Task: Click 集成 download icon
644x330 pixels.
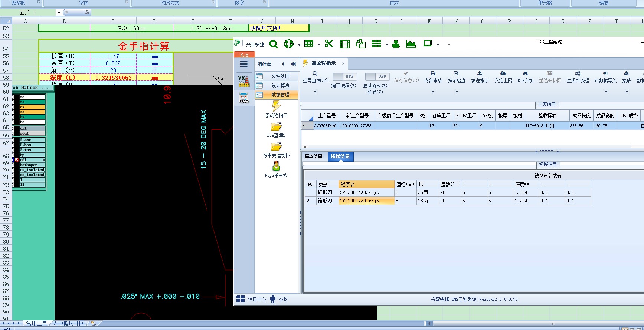Action: (626, 73)
